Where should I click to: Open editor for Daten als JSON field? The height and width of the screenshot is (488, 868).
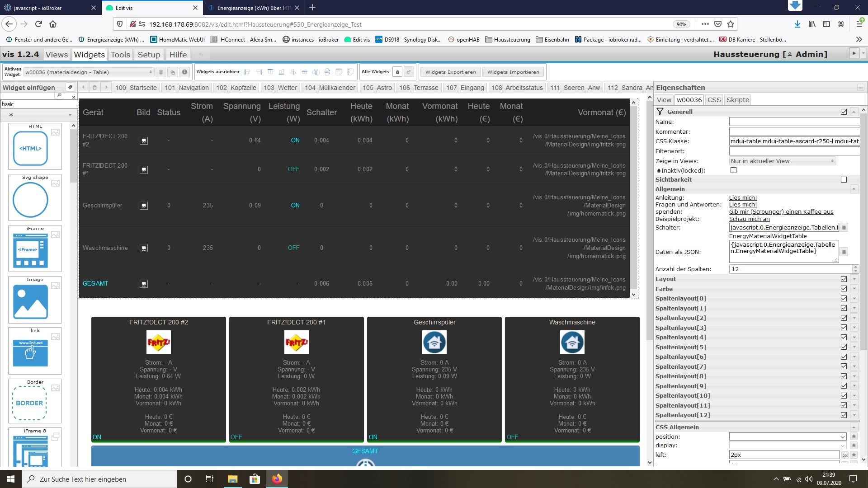click(844, 252)
